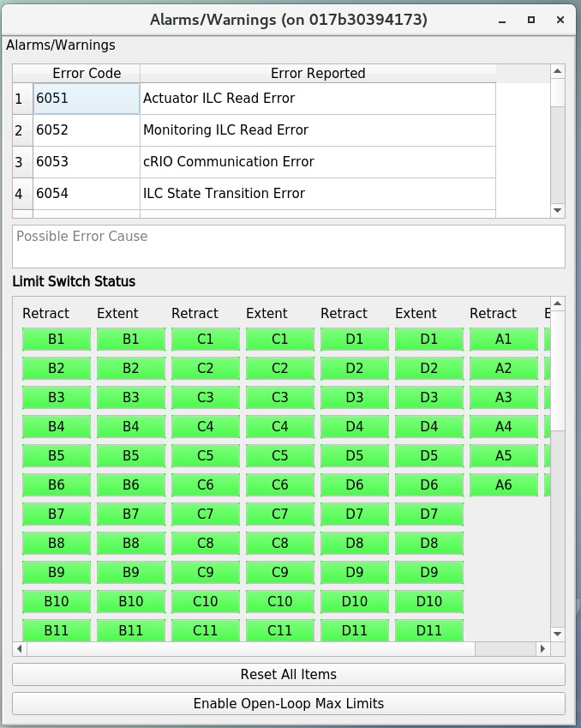Toggle the Retract D7 limit switch indicator
This screenshot has height=728, width=581.
(x=355, y=514)
